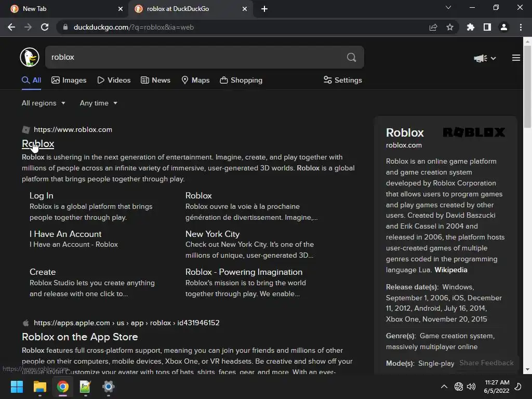Viewport: 532px width, 399px height.
Task: Switch to Maps results
Action: coord(195,81)
